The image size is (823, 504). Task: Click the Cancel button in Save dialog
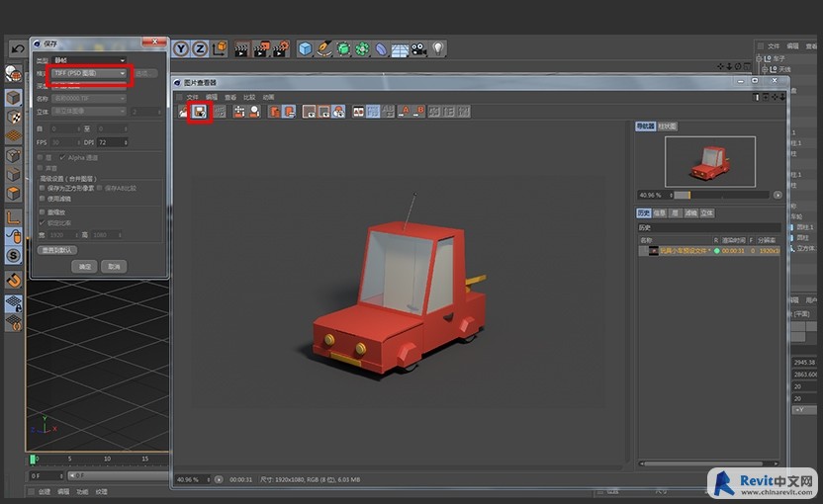coord(114,267)
